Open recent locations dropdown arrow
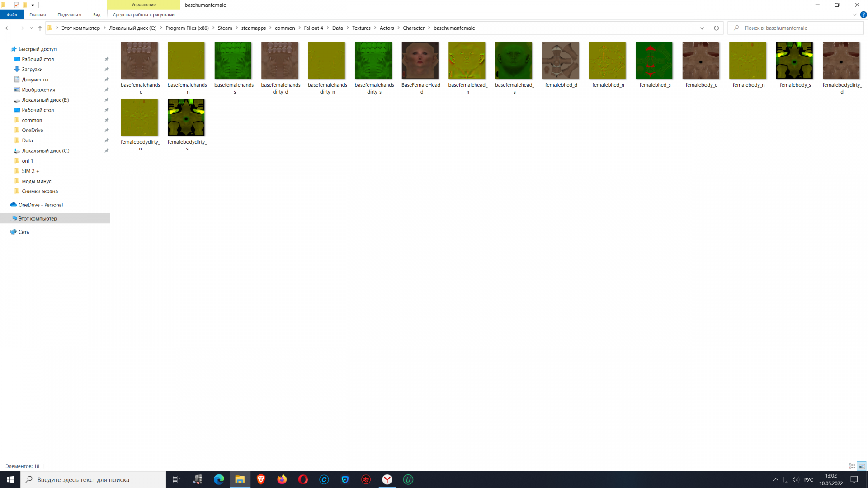The width and height of the screenshot is (868, 488). pyautogui.click(x=31, y=28)
